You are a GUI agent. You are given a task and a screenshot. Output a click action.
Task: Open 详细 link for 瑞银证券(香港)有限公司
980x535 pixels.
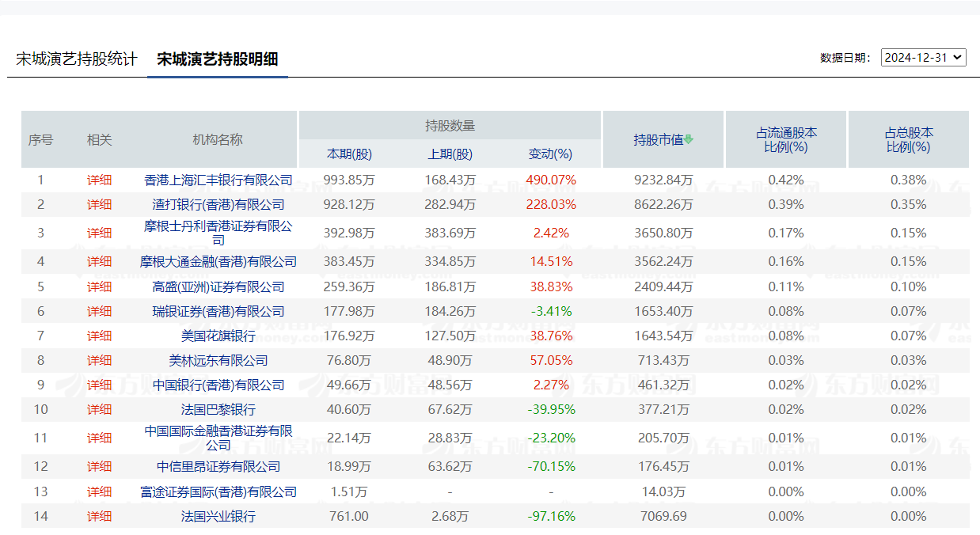(100, 311)
